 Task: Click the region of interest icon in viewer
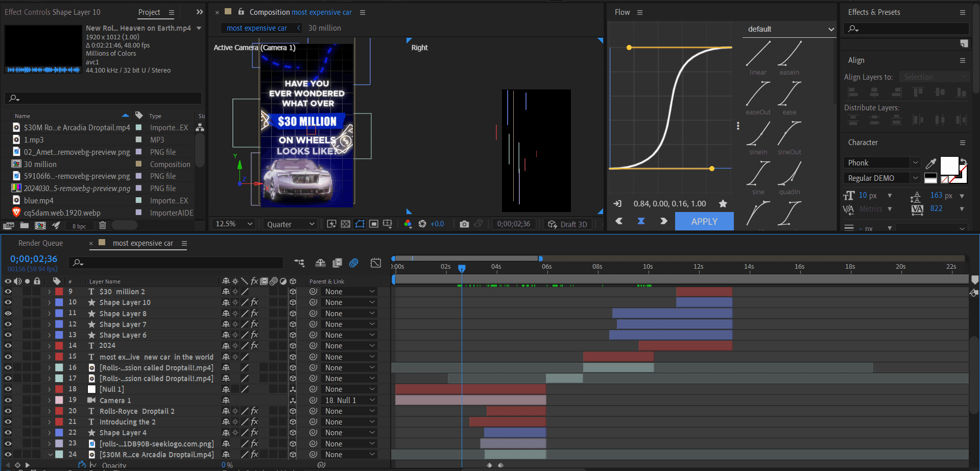point(374,224)
